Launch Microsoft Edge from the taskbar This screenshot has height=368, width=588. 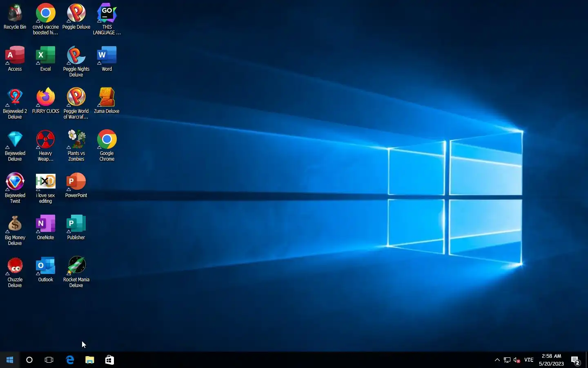pos(70,360)
